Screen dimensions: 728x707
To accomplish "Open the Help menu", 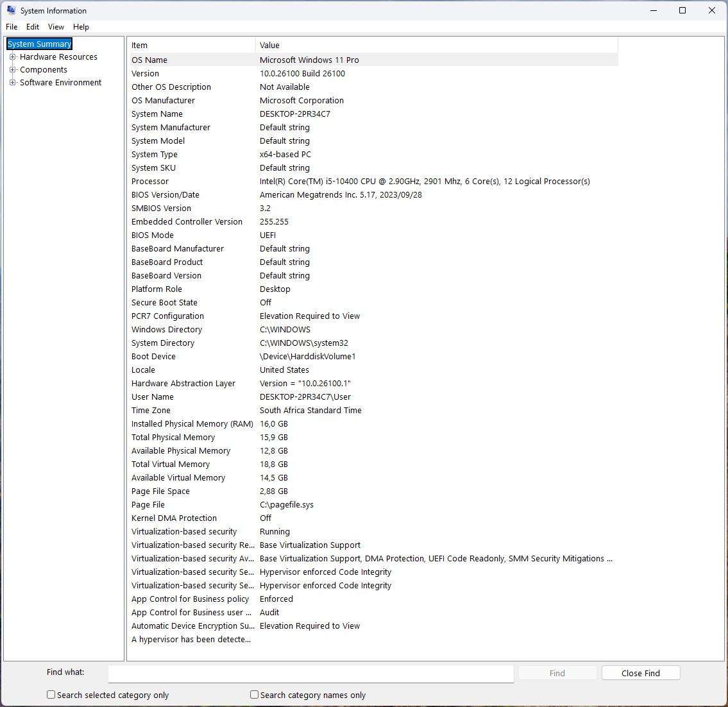I will [81, 27].
